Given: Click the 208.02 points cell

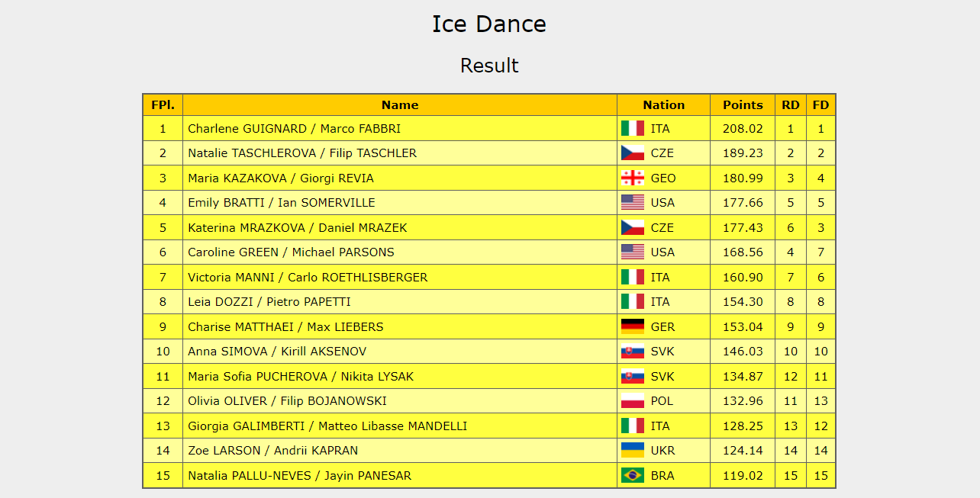Looking at the screenshot, I should (x=743, y=129).
